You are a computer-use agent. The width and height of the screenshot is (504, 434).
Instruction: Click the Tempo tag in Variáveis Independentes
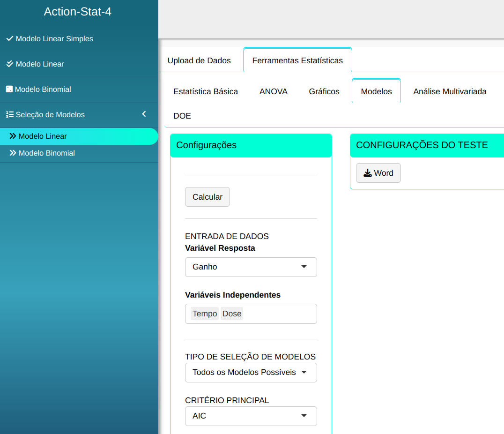(x=205, y=314)
